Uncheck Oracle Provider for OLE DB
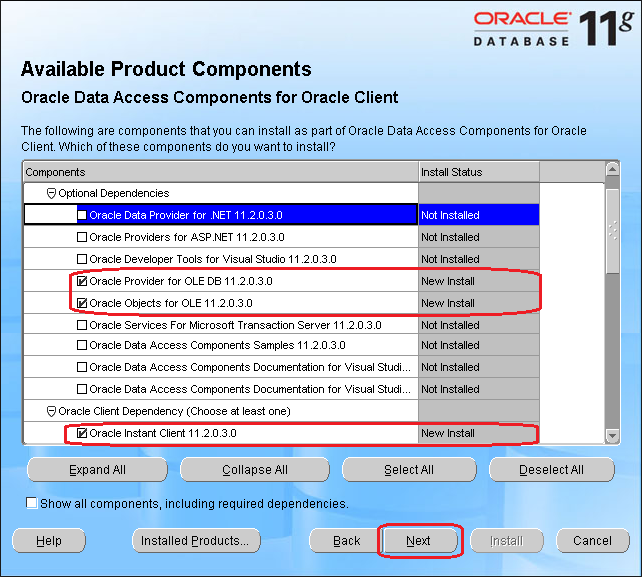Viewport: 642px width, 577px height. click(82, 281)
